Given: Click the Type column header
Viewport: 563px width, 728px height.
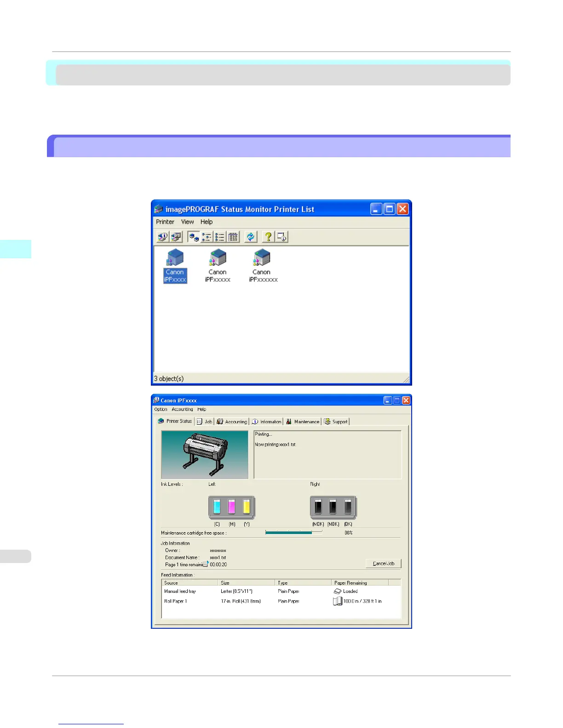Looking at the screenshot, I should [x=303, y=582].
